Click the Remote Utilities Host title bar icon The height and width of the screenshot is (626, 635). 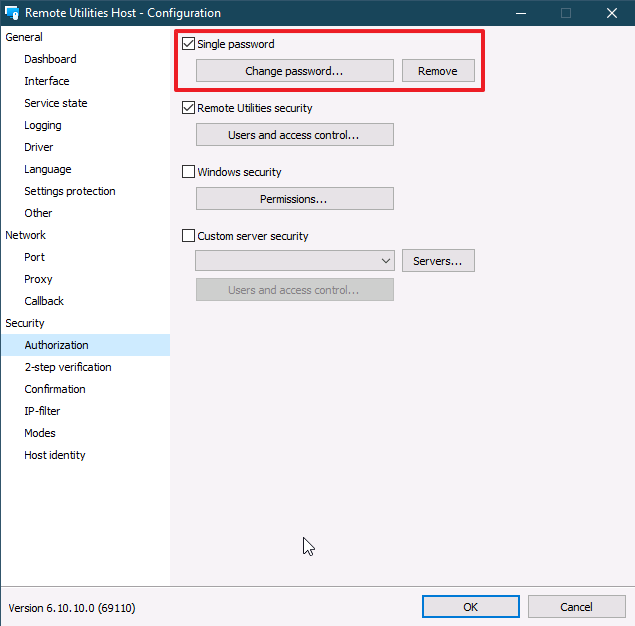point(12,13)
